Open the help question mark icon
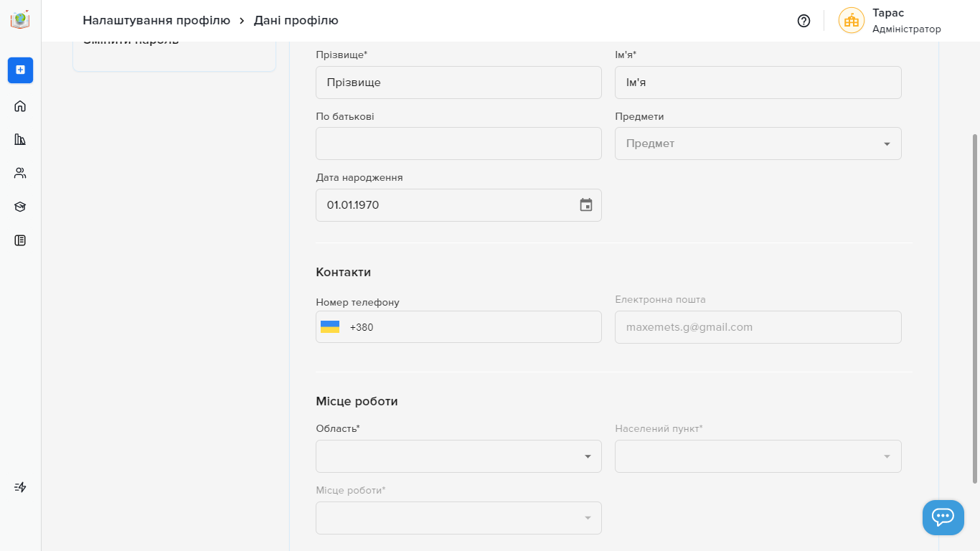Image resolution: width=980 pixels, height=551 pixels. 804,21
